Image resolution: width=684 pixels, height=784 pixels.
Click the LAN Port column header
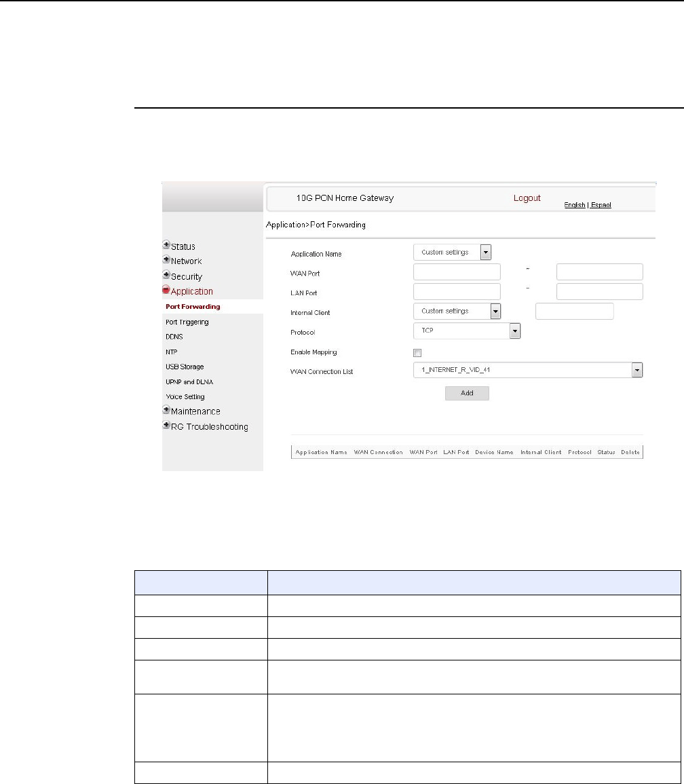point(456,453)
